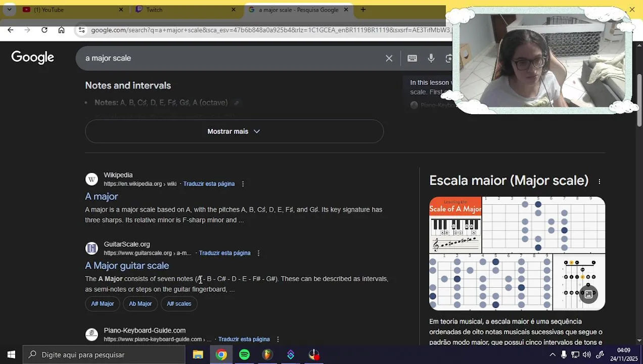Open a new browser tab
The width and height of the screenshot is (643, 364).
[x=363, y=10]
